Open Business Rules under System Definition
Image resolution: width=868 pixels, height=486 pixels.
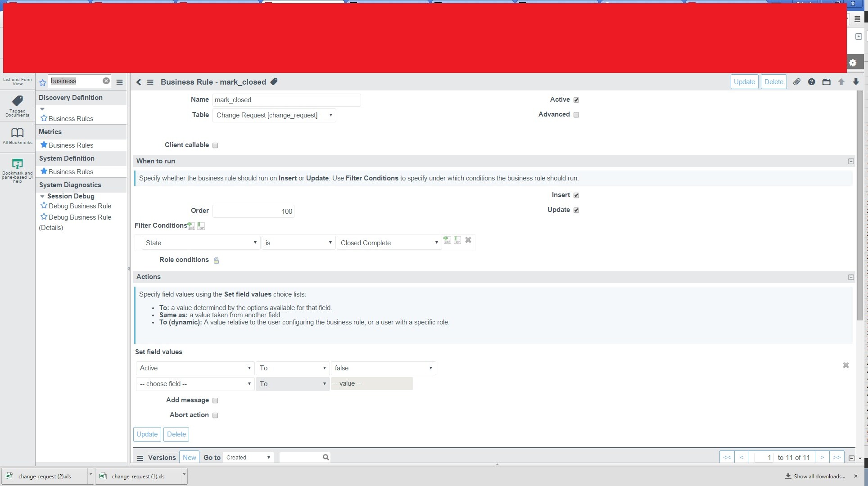point(71,172)
